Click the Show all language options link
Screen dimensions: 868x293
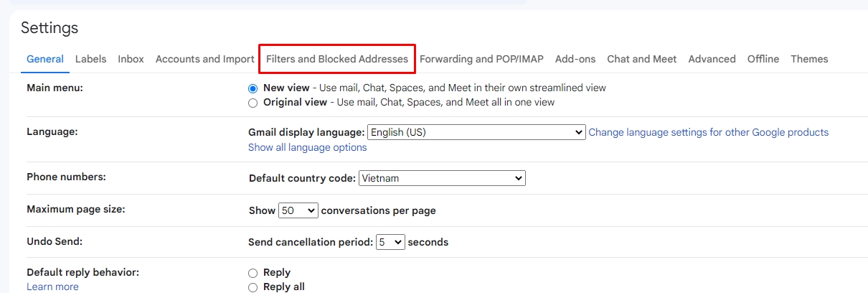[x=307, y=147]
